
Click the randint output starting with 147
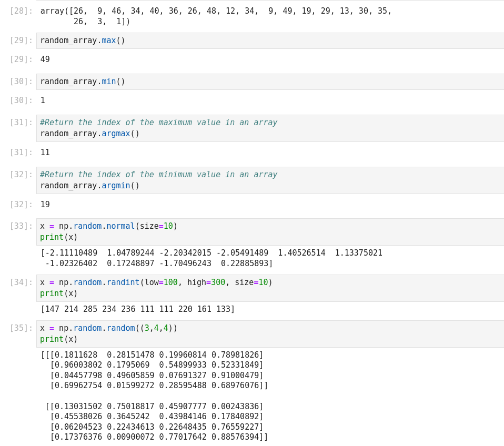(x=137, y=309)
